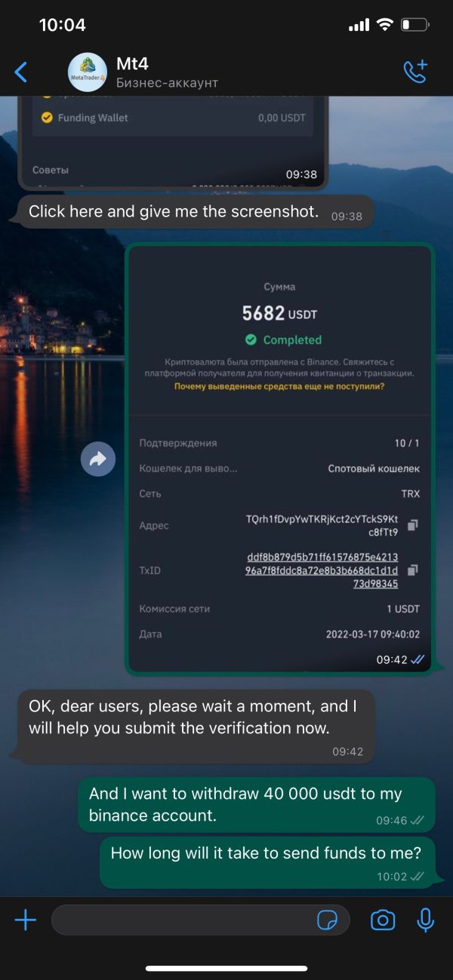Open the 5682 USDT withdrawal screenshot

pos(279,459)
